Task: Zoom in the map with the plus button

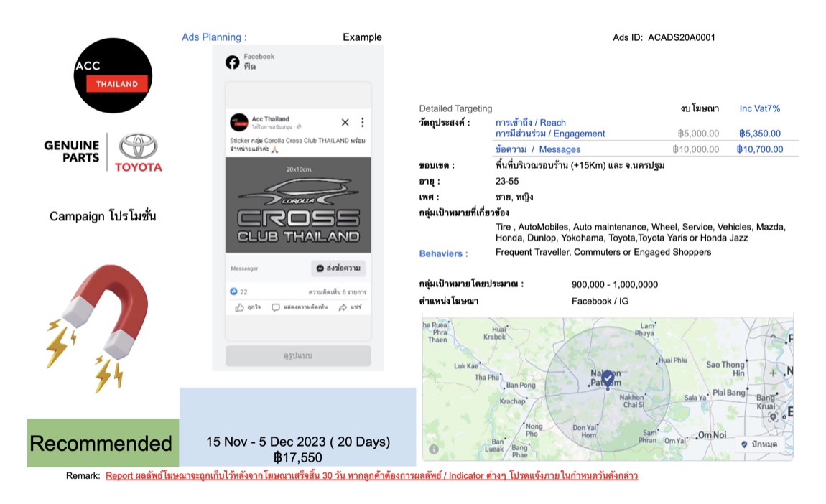Action: 773,373
